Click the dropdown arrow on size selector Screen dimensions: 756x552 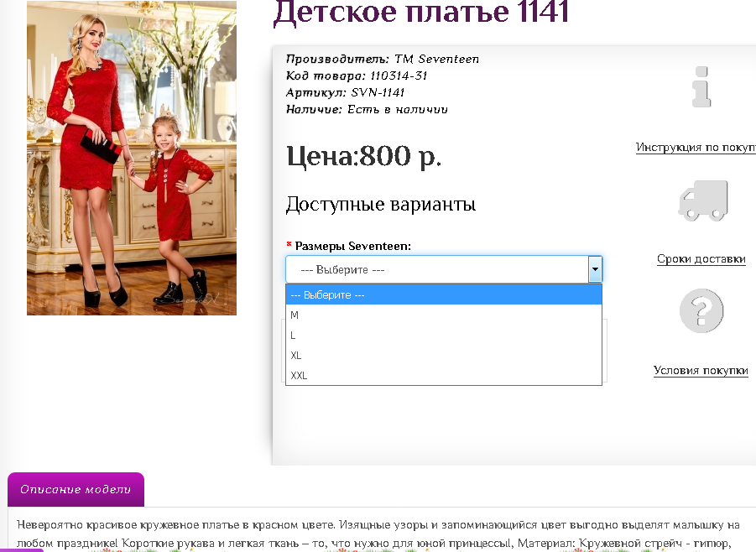coord(596,268)
